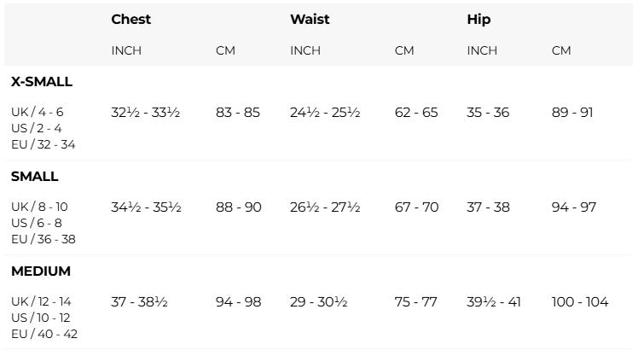The height and width of the screenshot is (356, 644).
Task: Click the US / 6 - 8 size label
Action: pyautogui.click(x=36, y=223)
